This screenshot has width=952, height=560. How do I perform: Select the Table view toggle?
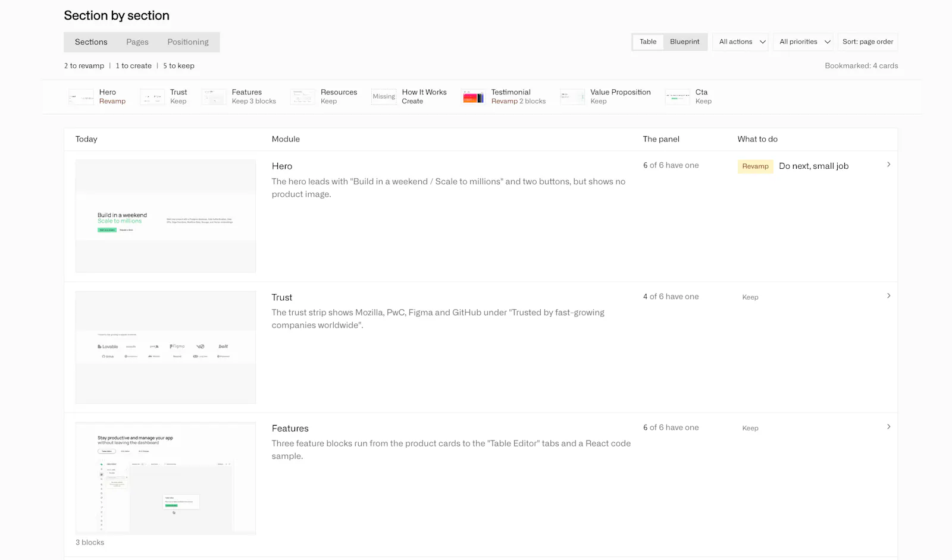648,42
